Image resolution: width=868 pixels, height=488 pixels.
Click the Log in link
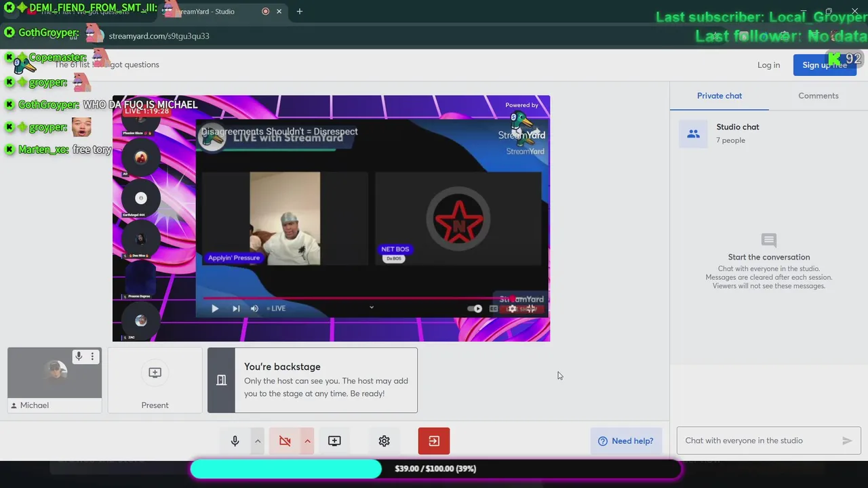(x=768, y=65)
